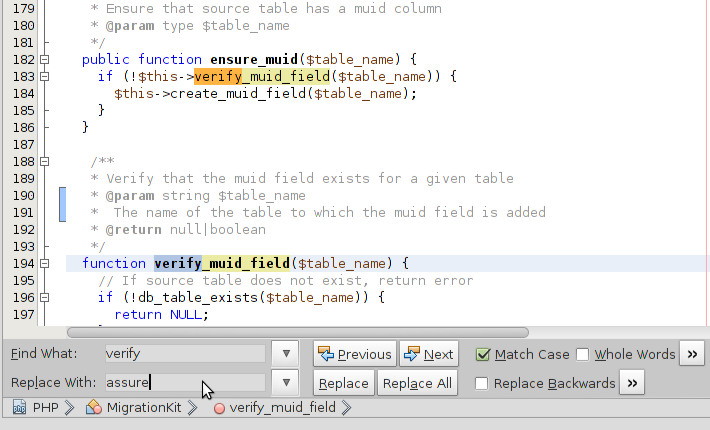
Task: Click the chevron beside Replace Backwards
Action: tap(631, 383)
